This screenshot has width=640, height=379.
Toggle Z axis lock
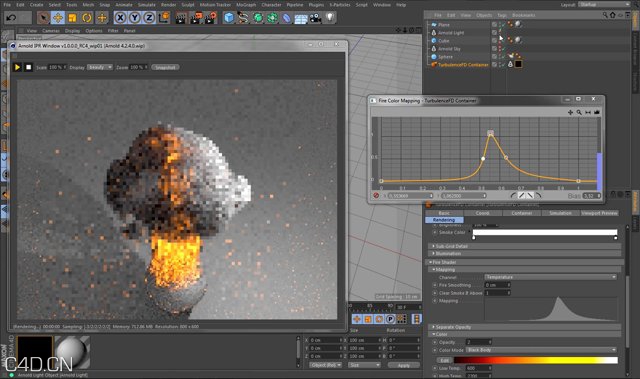pyautogui.click(x=149, y=18)
